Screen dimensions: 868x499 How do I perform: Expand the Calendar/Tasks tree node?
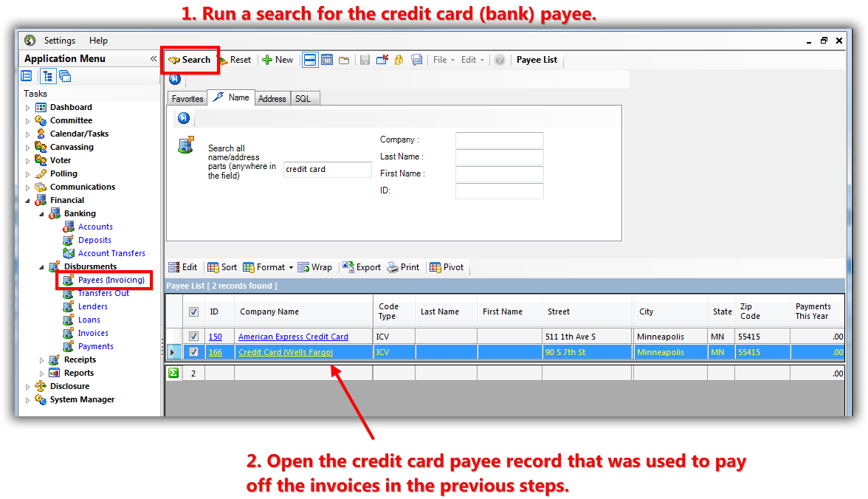tap(28, 134)
